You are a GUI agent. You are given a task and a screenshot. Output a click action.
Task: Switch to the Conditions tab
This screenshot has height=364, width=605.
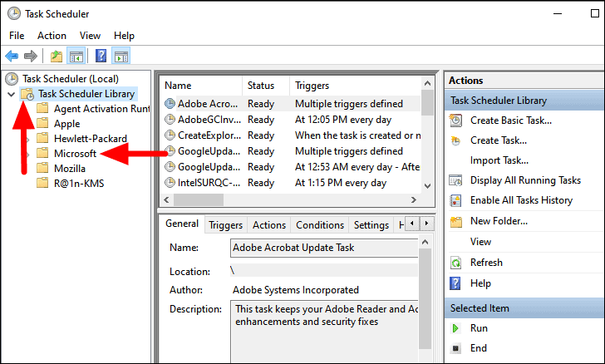pos(320,225)
